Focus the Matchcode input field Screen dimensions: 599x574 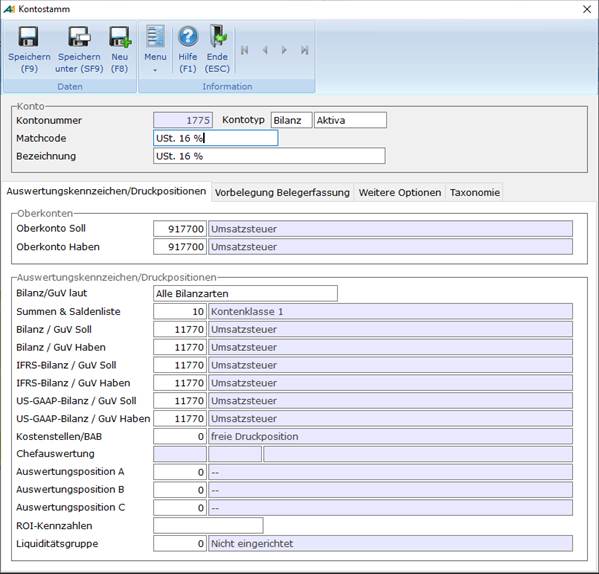coord(215,138)
